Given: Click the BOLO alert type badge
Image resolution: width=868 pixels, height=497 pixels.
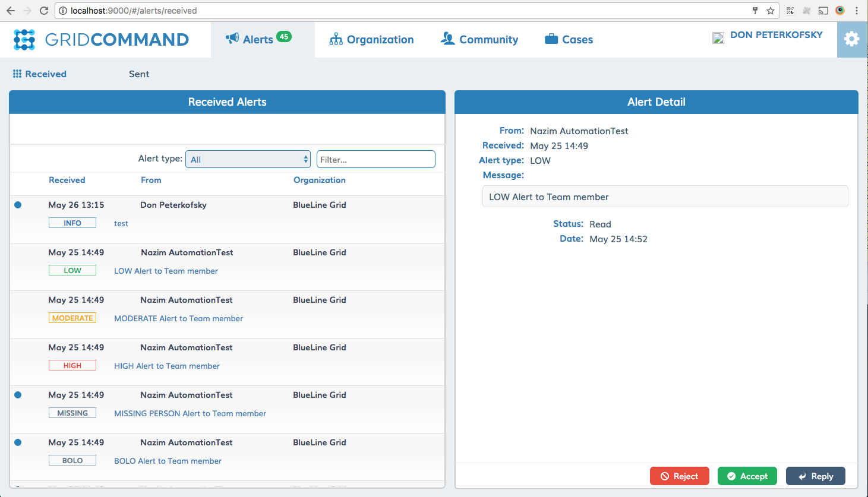Looking at the screenshot, I should [x=72, y=461].
